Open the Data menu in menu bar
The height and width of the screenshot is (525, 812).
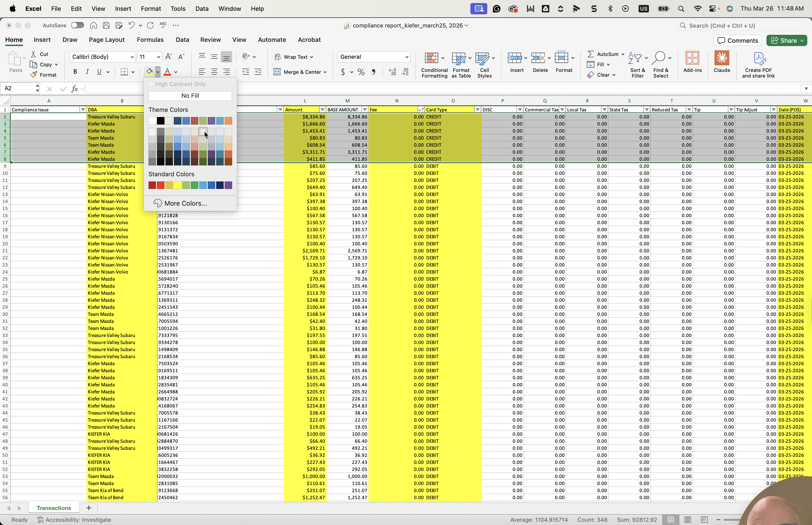click(x=202, y=8)
